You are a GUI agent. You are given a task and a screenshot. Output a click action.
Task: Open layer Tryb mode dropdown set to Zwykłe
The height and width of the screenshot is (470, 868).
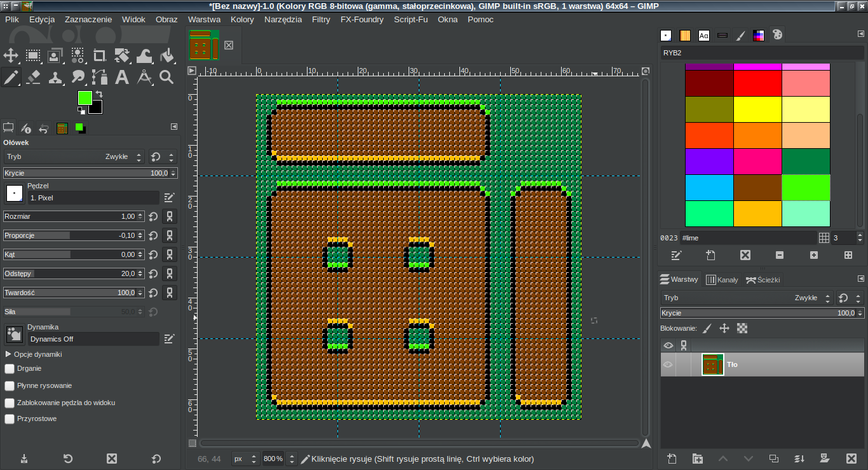tap(747, 298)
